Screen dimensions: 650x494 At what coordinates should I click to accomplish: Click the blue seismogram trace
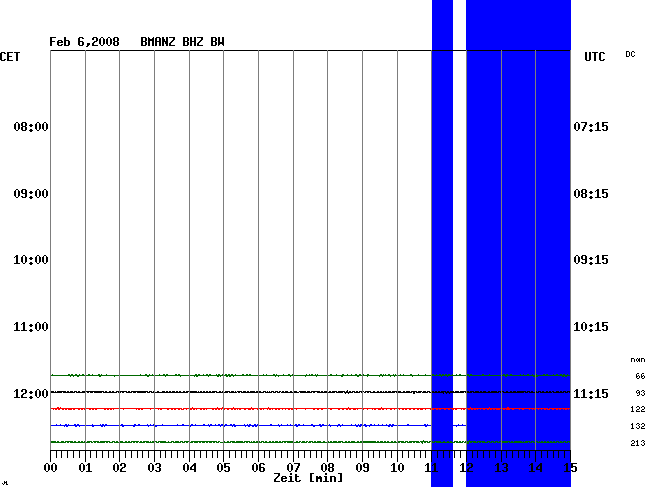258,425
